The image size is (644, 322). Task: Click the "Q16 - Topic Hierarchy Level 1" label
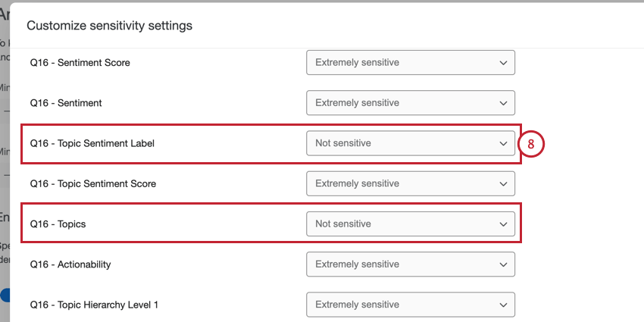click(x=94, y=305)
